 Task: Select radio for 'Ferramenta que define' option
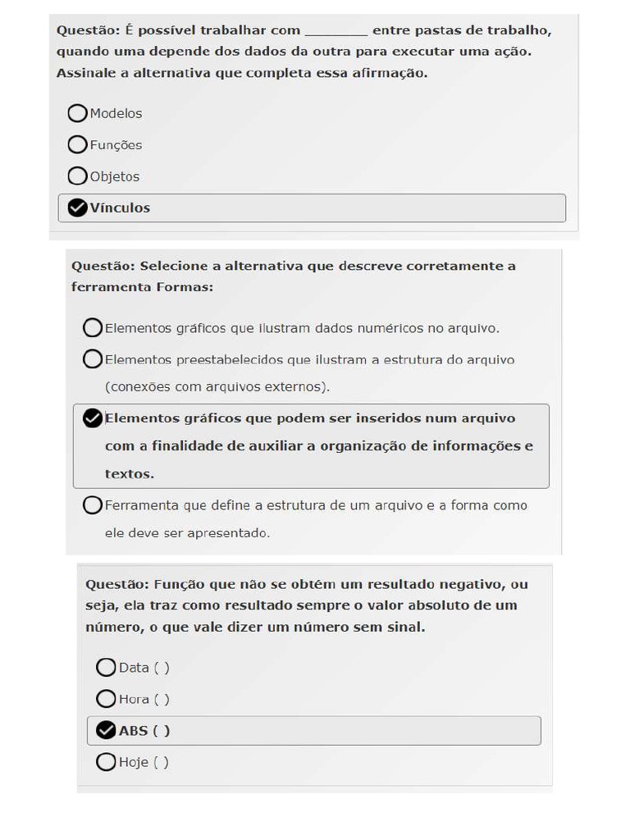pos(93,505)
